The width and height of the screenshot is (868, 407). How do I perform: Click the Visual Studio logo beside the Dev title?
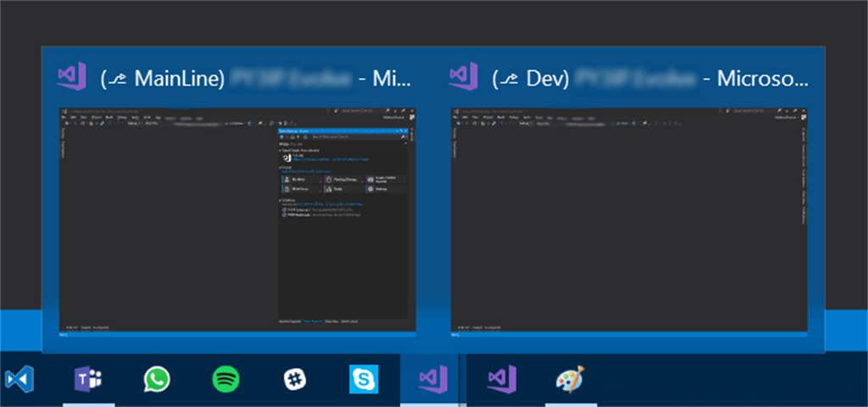click(464, 76)
